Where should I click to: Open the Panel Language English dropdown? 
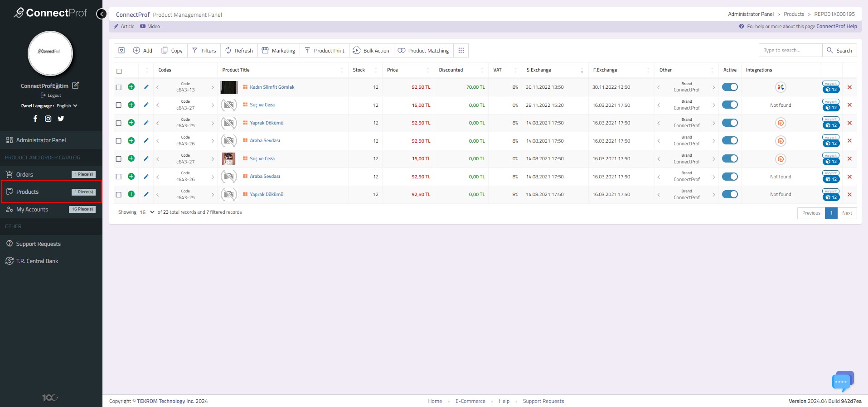click(x=67, y=106)
